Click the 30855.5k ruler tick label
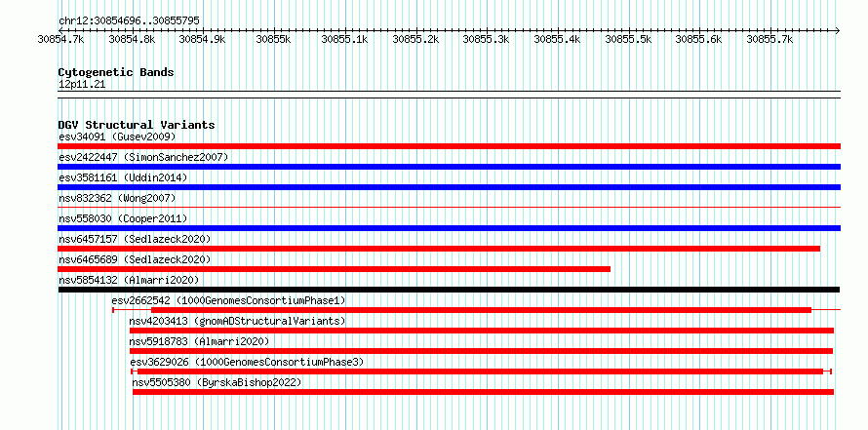The height and width of the screenshot is (430, 868). [628, 39]
